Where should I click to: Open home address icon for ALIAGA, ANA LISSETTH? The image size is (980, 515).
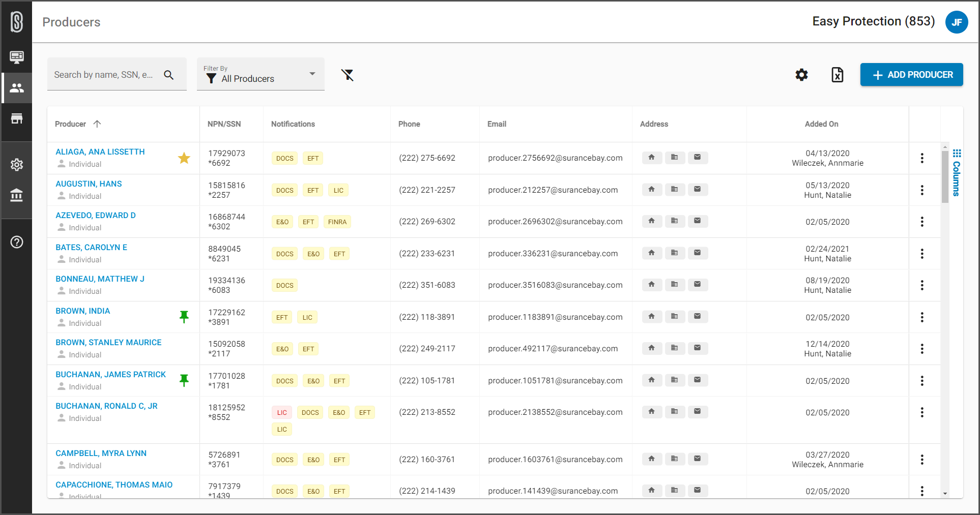(x=652, y=158)
